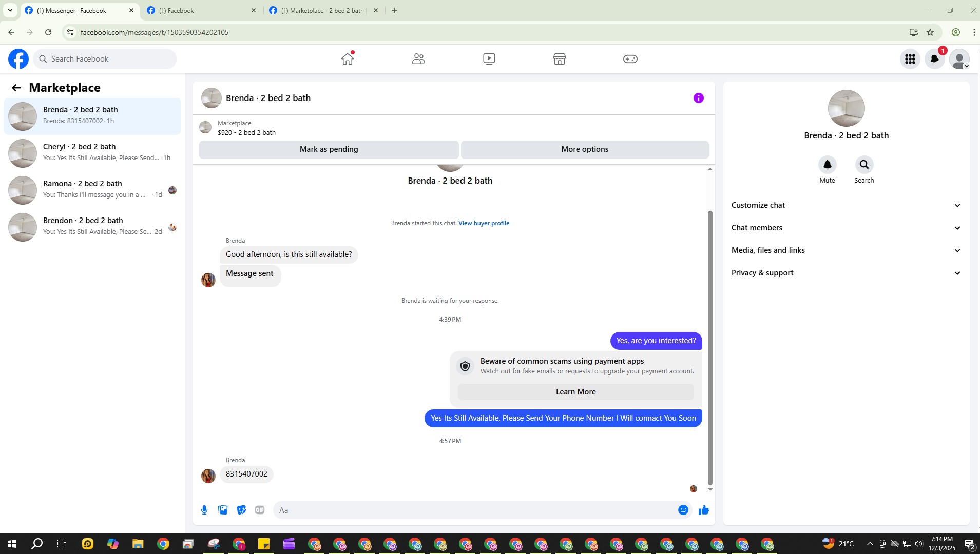980x554 pixels.
Task: Click Brenda's profile picture in right panel
Action: [846, 108]
